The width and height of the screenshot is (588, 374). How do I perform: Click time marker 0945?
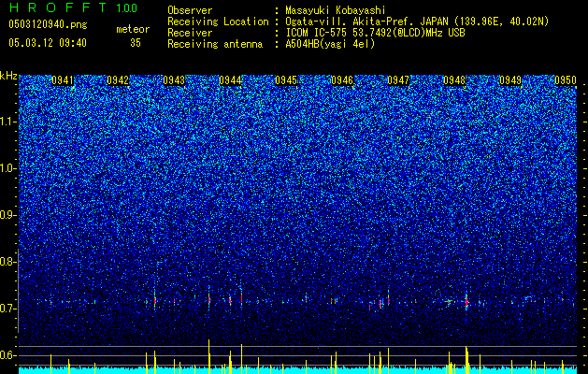286,80
